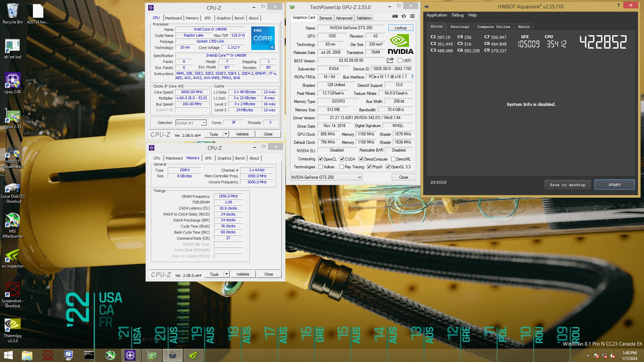Click Close button at bottom of GPU-Z
Viewport: 644px width, 362px height.
point(404,177)
